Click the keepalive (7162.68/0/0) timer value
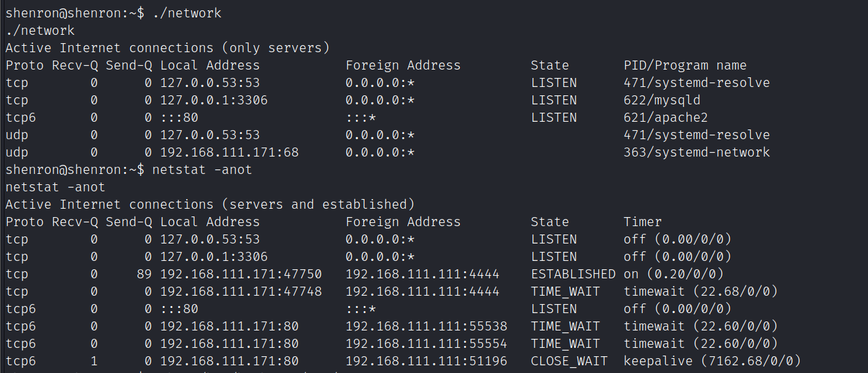The width and height of the screenshot is (868, 373). (x=712, y=361)
